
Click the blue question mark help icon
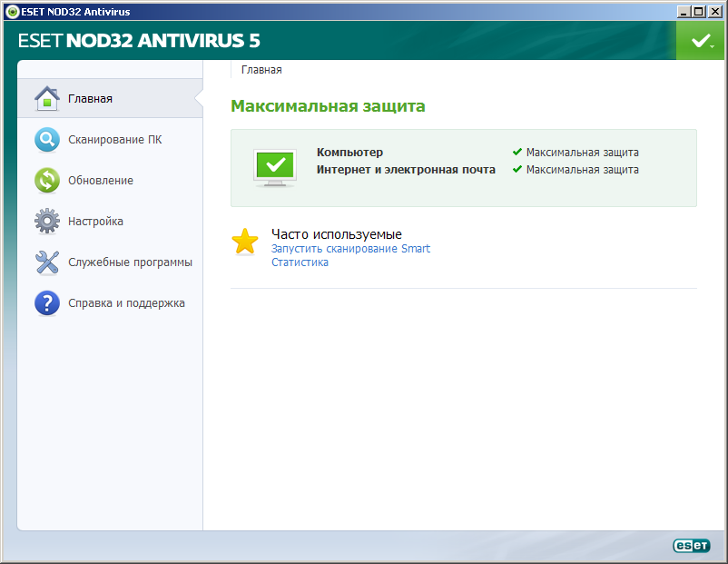pos(47,303)
